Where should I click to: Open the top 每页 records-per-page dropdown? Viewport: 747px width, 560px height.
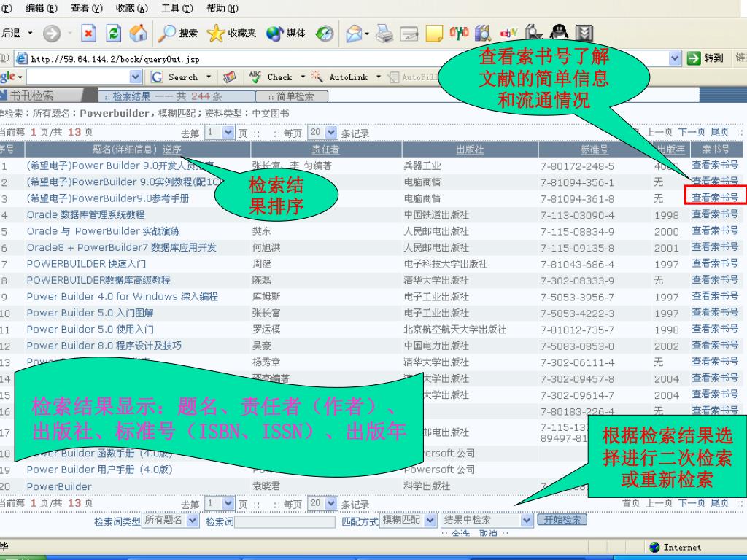point(331,133)
